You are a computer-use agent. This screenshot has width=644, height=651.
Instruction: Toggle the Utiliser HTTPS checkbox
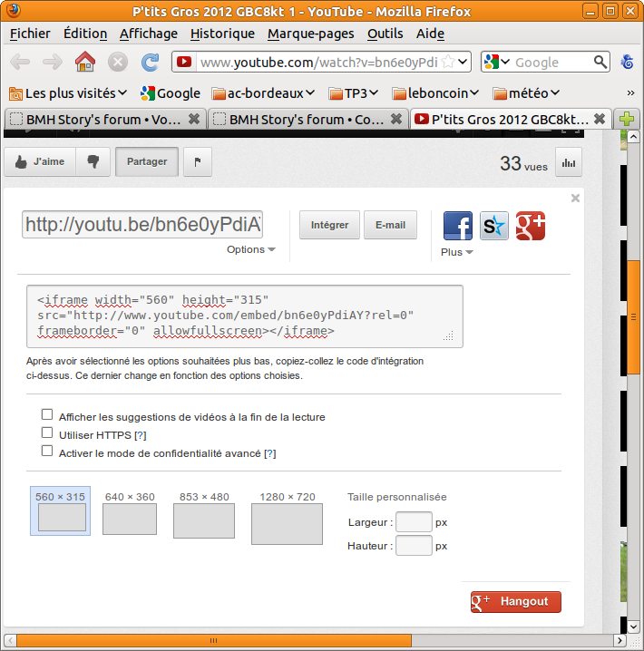point(47,432)
